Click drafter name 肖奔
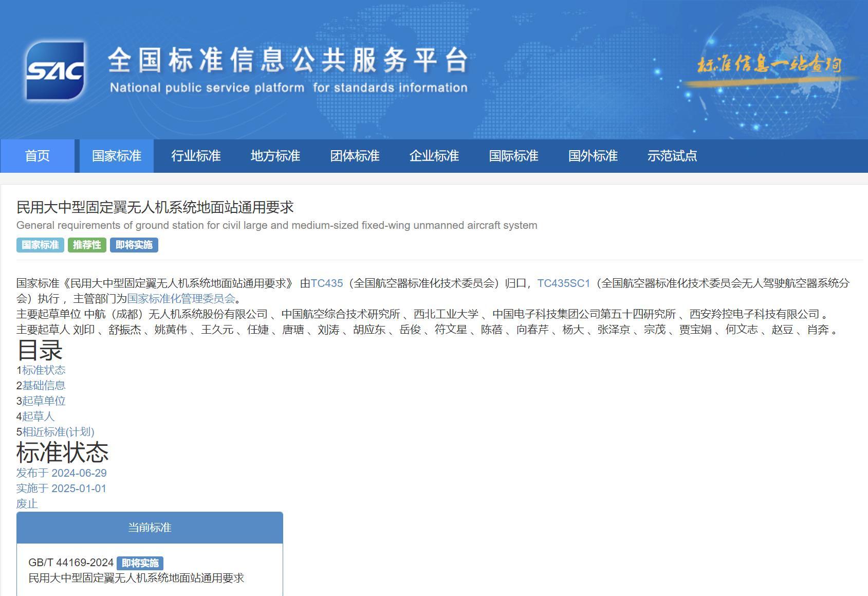868x596 pixels. (818, 330)
